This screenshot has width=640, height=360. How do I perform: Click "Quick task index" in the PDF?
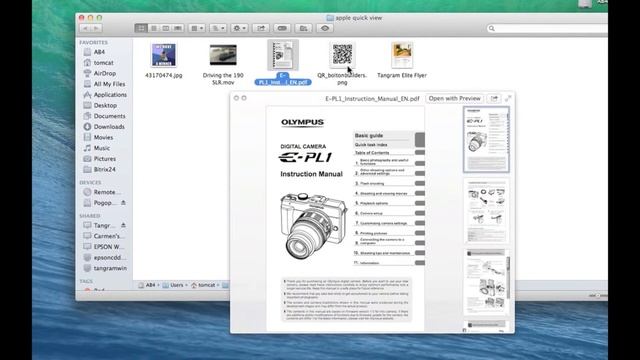coord(371,144)
